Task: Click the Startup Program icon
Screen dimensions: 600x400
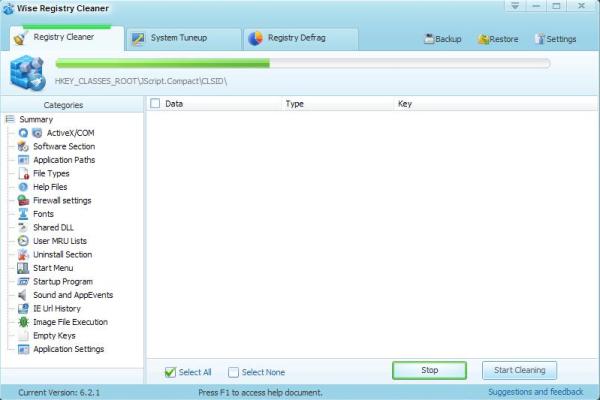Action: [23, 281]
